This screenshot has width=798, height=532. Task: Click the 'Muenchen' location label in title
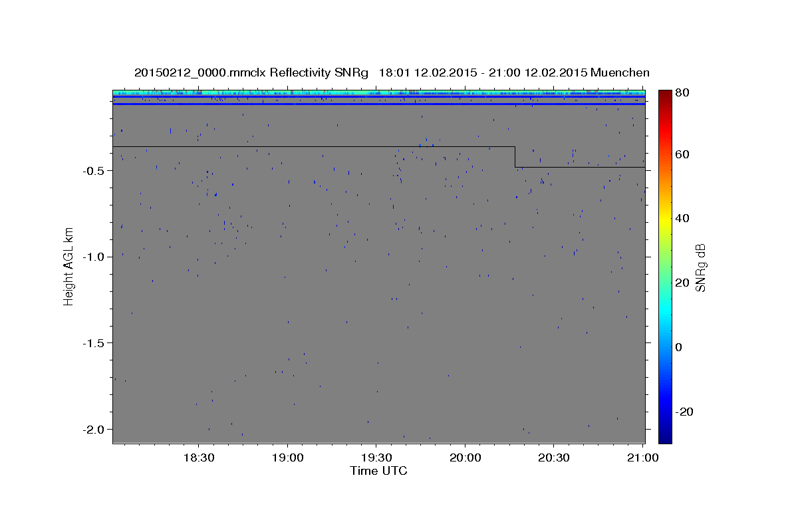coord(619,72)
